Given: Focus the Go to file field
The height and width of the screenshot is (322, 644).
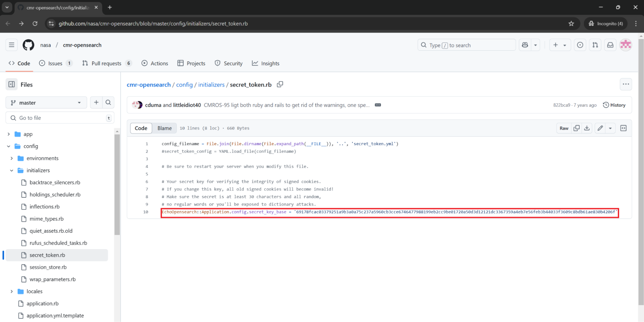Looking at the screenshot, I should 60,118.
